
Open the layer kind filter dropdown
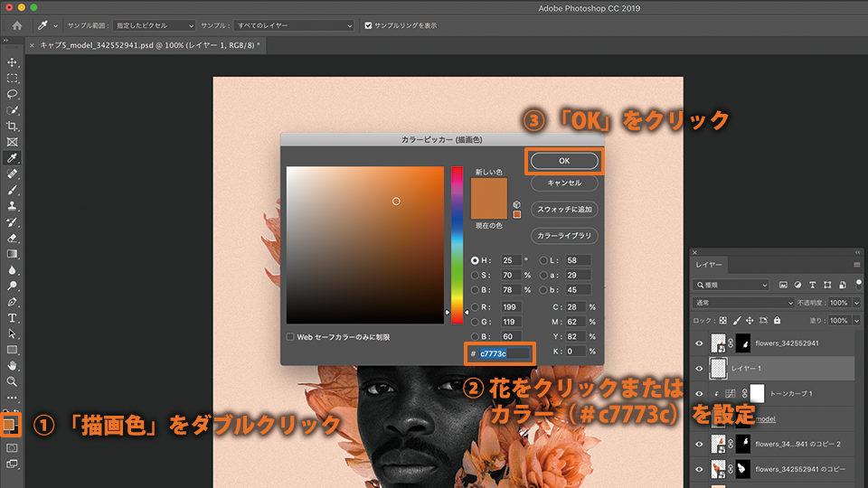point(731,285)
